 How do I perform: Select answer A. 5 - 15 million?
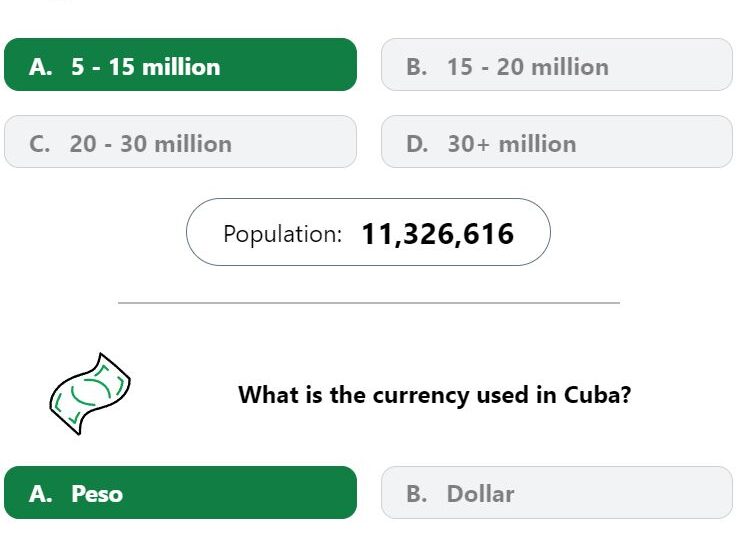click(180, 66)
